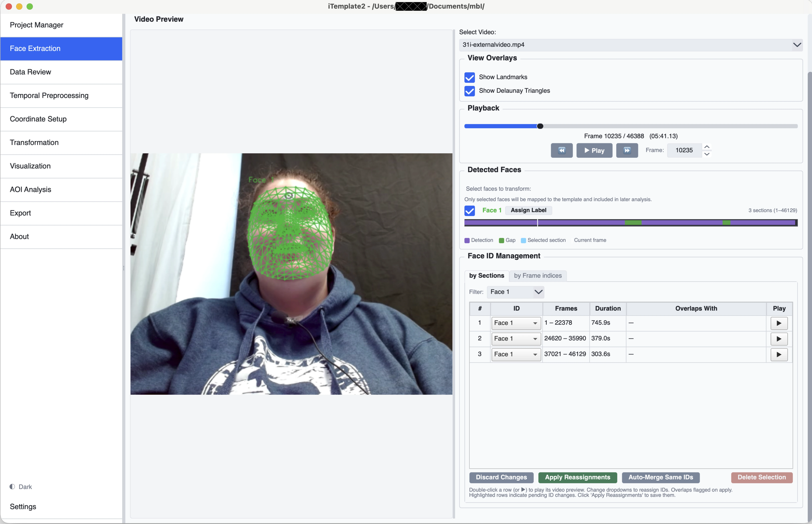
Task: Open the Select Video dropdown
Action: (x=631, y=45)
